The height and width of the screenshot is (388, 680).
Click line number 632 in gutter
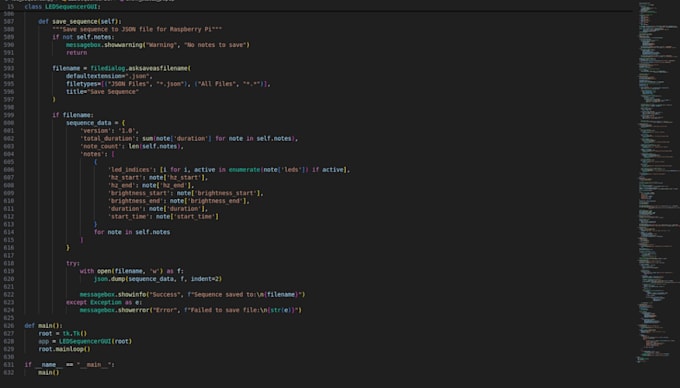(x=9, y=372)
